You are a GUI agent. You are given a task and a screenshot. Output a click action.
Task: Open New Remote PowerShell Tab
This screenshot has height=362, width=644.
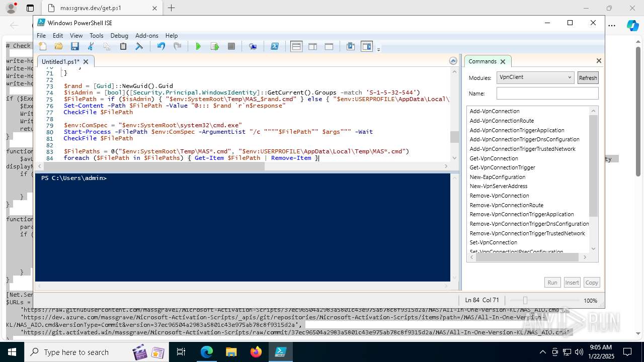(253, 46)
